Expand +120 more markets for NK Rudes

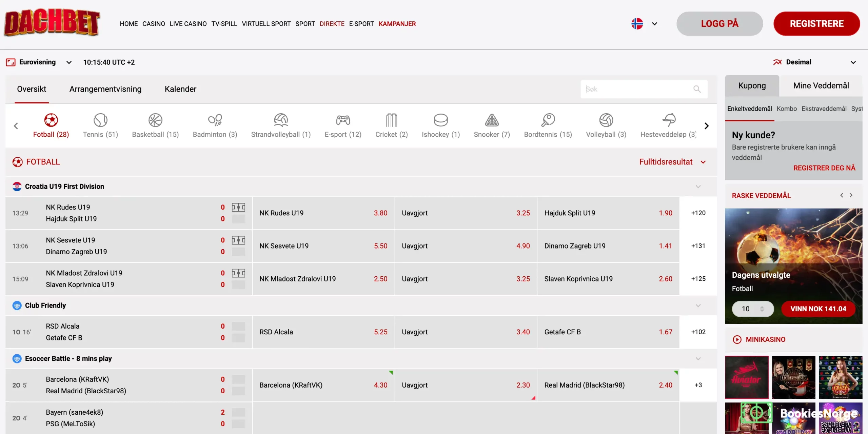[698, 213]
